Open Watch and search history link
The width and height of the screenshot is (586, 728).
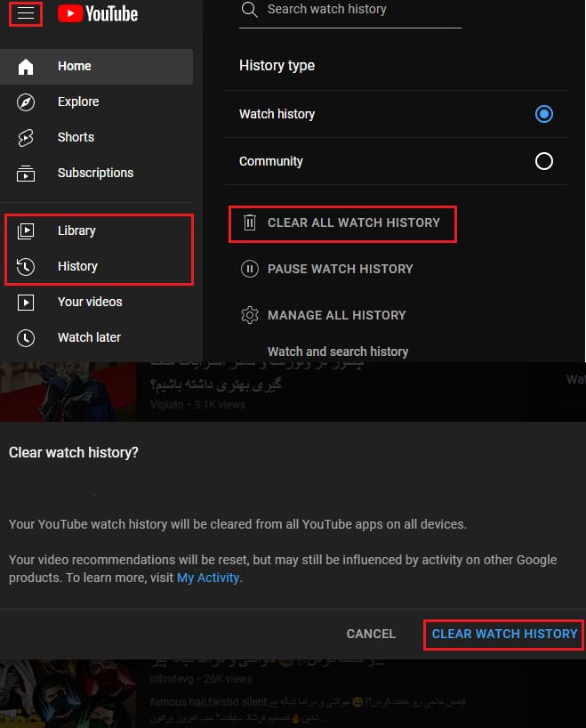pyautogui.click(x=338, y=352)
